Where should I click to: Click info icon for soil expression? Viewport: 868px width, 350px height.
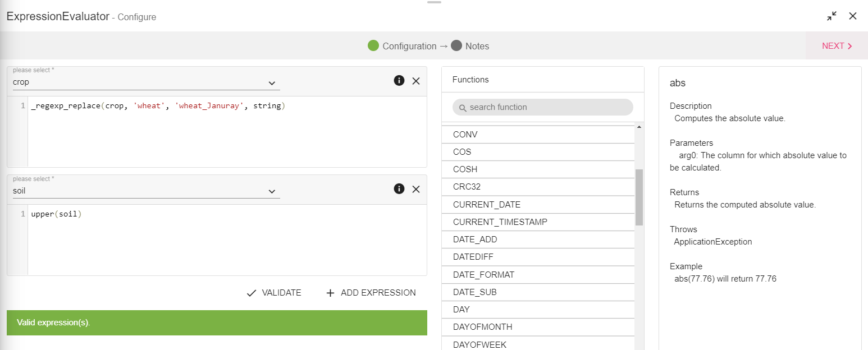click(x=399, y=189)
